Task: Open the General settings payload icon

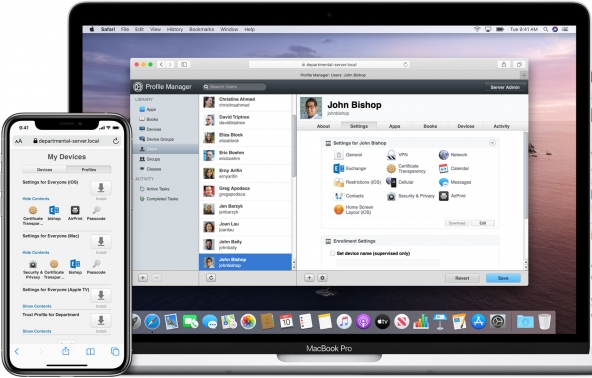Action: (x=339, y=155)
